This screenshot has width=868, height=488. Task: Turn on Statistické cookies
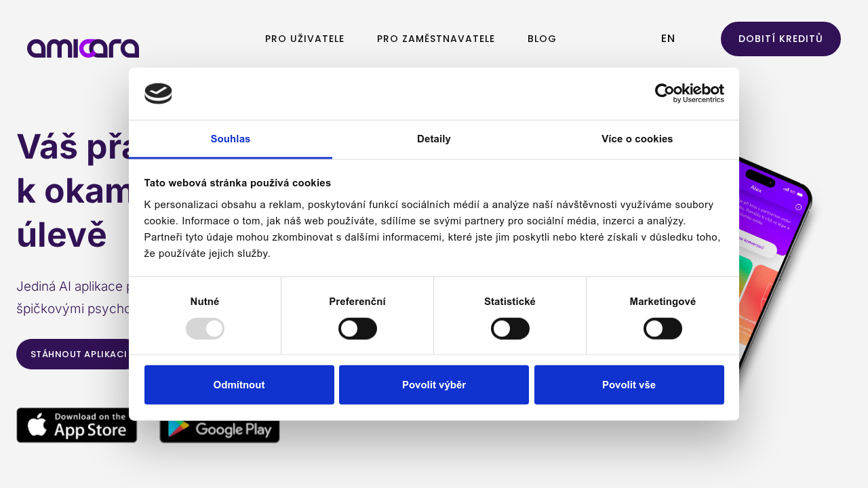click(510, 328)
